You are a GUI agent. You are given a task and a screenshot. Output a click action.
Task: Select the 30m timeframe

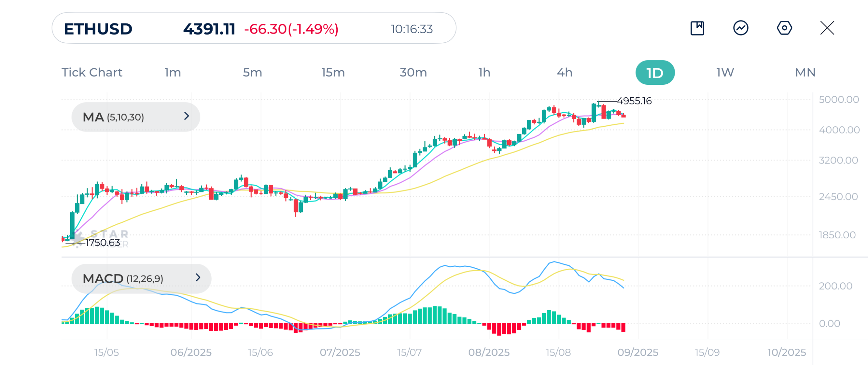[413, 73]
